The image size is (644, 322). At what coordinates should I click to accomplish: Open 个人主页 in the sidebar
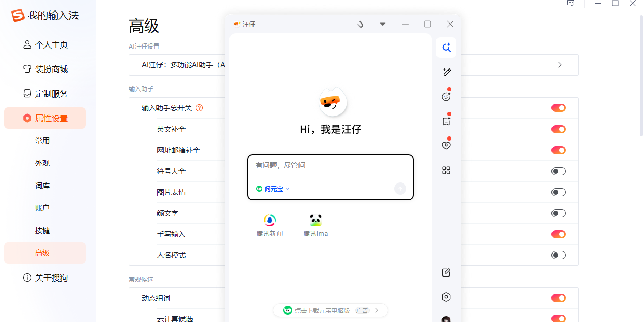pos(45,44)
